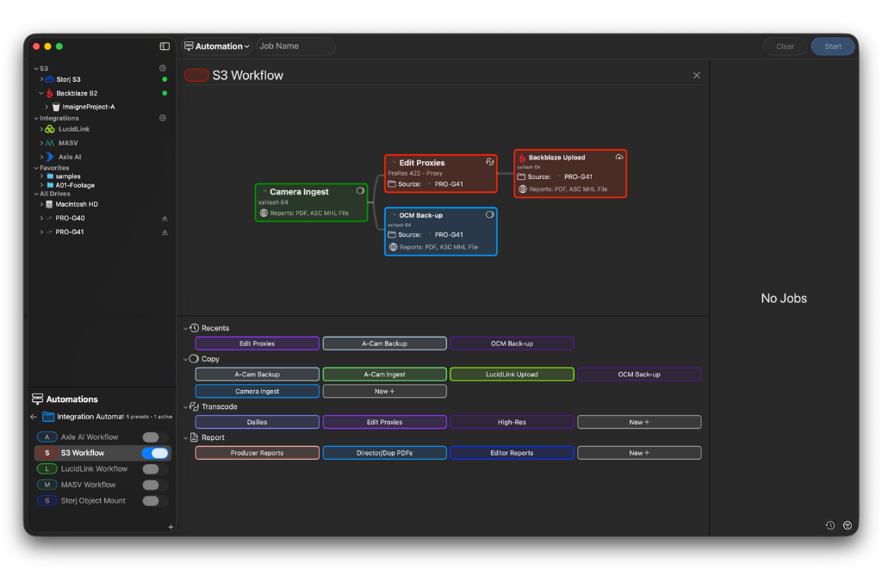Select the Axle AI integration icon
The height and width of the screenshot is (588, 882).
point(50,157)
